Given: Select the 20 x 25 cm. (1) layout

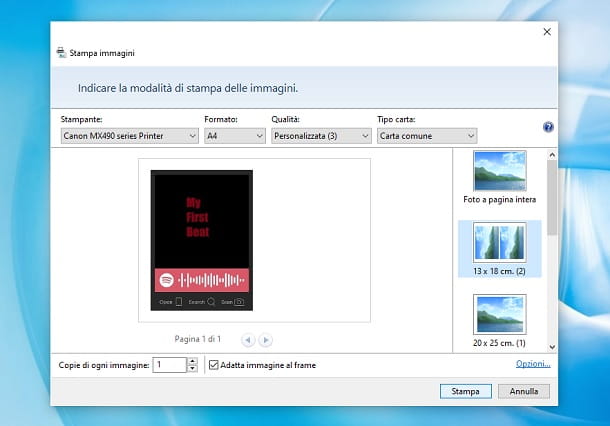Looking at the screenshot, I should pyautogui.click(x=500, y=321).
